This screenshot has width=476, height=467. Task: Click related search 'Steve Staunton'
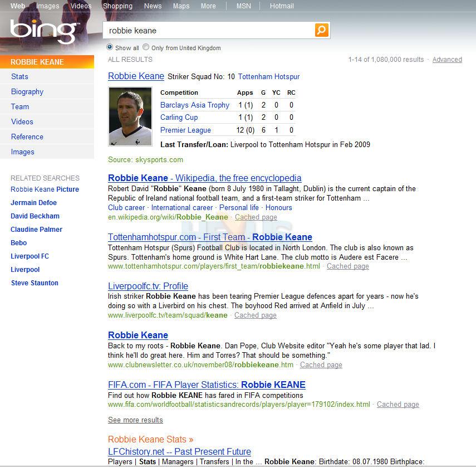click(x=35, y=283)
